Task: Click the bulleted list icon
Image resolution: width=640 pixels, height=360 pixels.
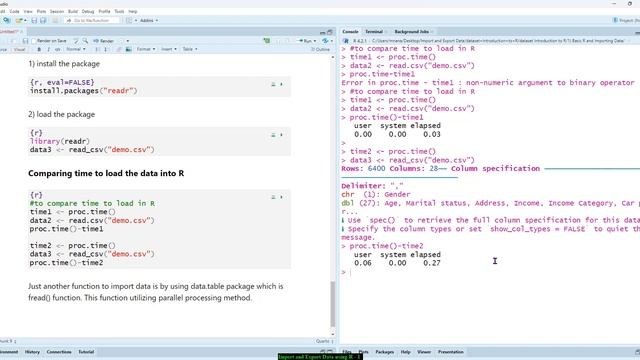Action: (97, 49)
